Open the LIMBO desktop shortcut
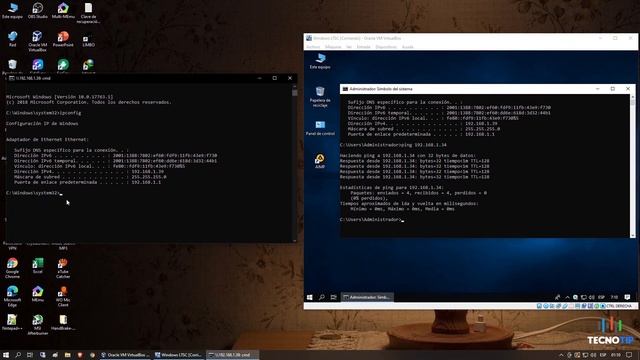 pyautogui.click(x=88, y=41)
